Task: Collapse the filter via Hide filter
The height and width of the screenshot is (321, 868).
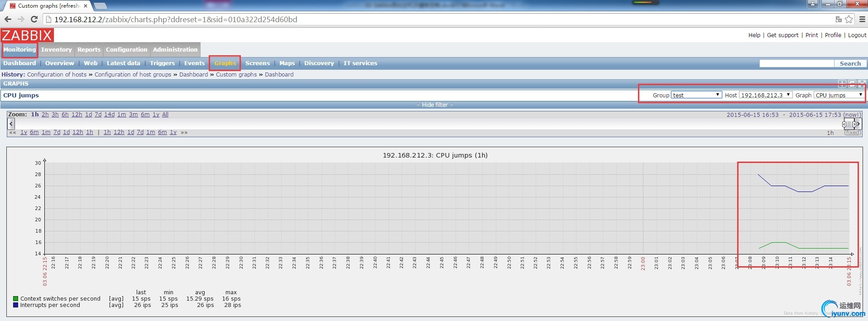Action: 435,105
